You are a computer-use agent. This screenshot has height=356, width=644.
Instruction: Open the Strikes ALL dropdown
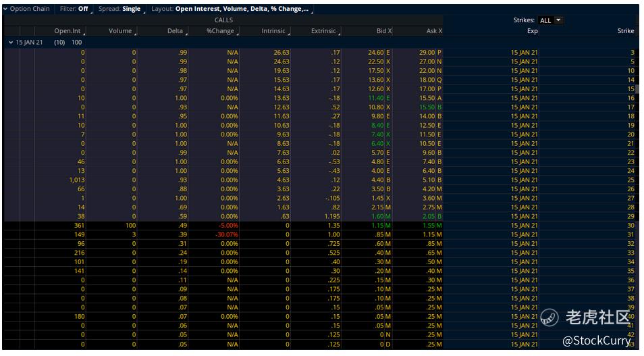(551, 20)
